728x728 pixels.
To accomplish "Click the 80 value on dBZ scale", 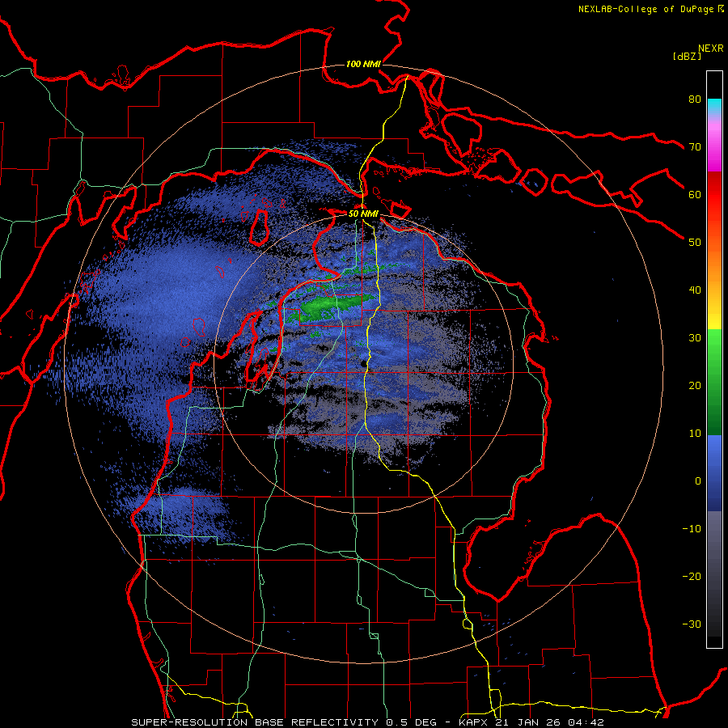I will pyautogui.click(x=695, y=99).
